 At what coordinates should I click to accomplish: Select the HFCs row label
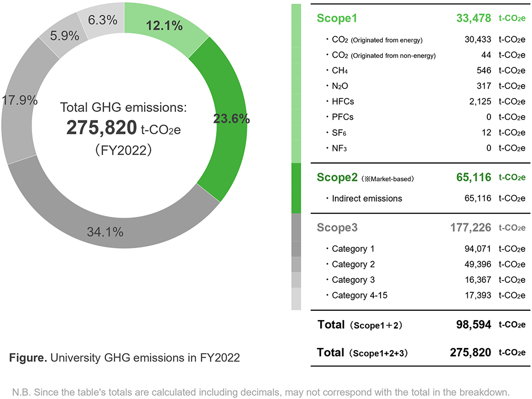coord(343,101)
